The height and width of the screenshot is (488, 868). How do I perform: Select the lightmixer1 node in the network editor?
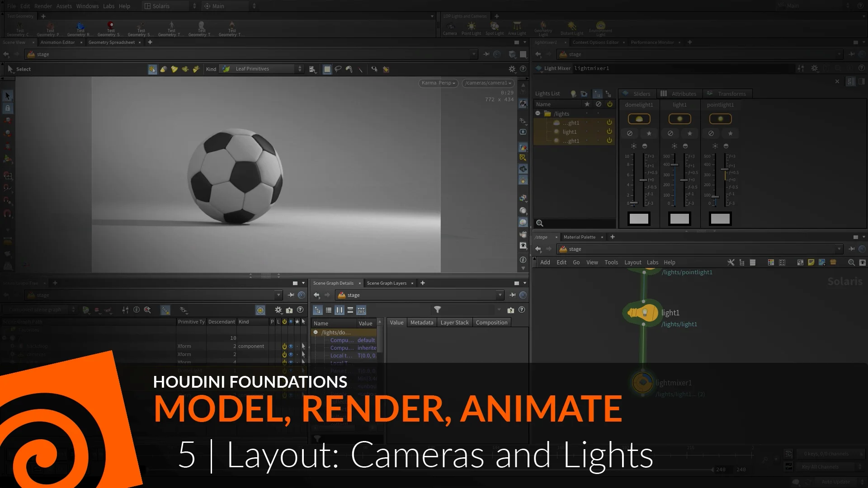click(642, 383)
